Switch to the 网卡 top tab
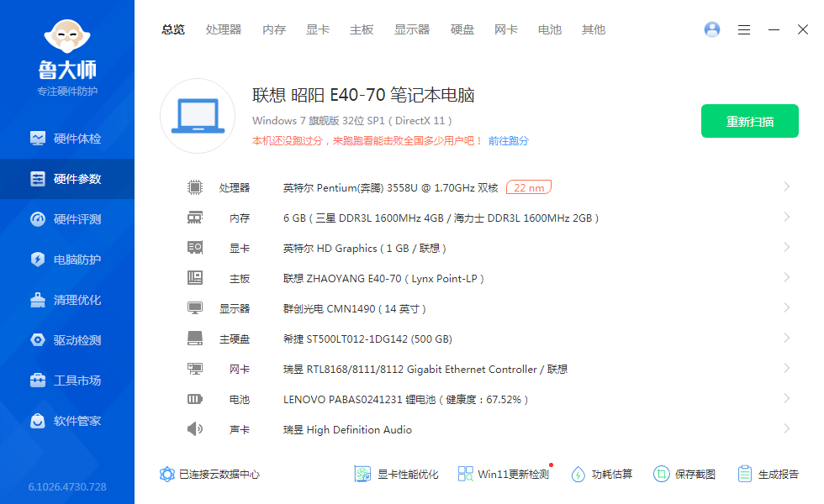 coord(506,30)
